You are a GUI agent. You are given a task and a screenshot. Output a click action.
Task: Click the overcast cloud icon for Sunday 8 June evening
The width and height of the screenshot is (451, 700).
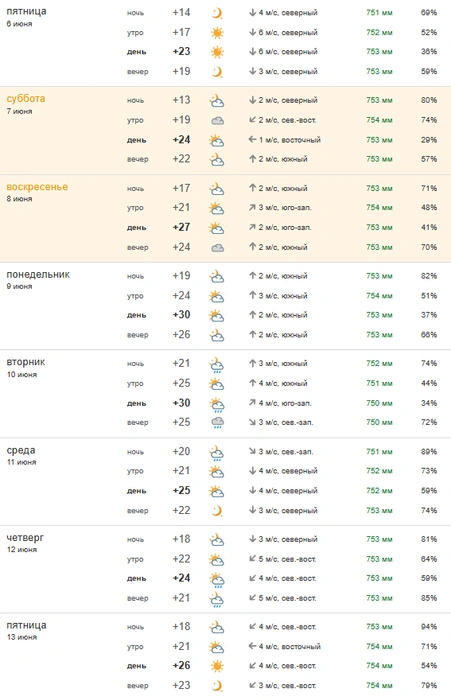coord(217,248)
